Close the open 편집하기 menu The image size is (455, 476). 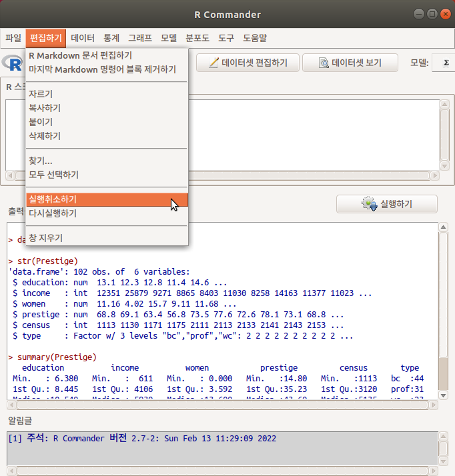pos(46,38)
